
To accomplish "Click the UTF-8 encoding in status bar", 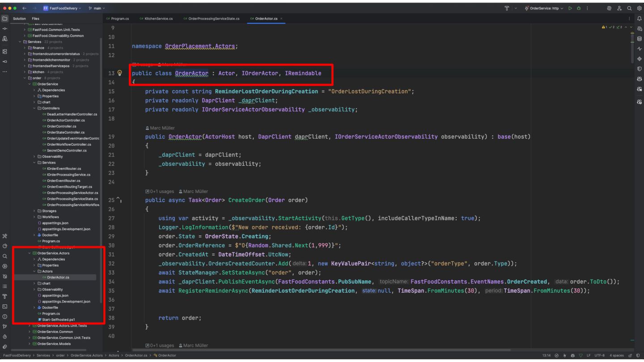I will (x=600, y=355).
